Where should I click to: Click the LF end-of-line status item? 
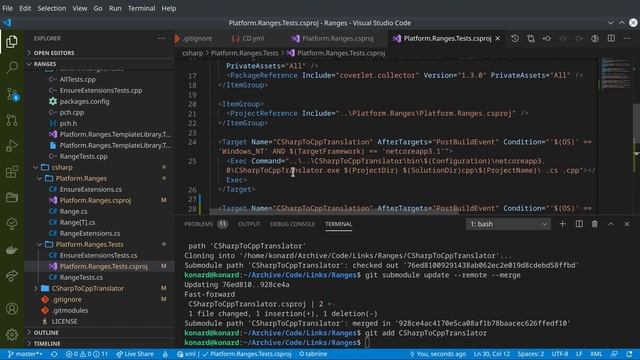tap(579, 354)
